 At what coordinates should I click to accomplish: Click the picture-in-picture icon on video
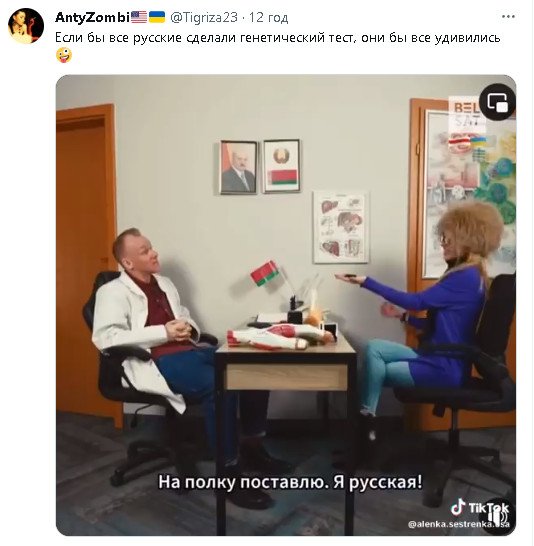(497, 103)
